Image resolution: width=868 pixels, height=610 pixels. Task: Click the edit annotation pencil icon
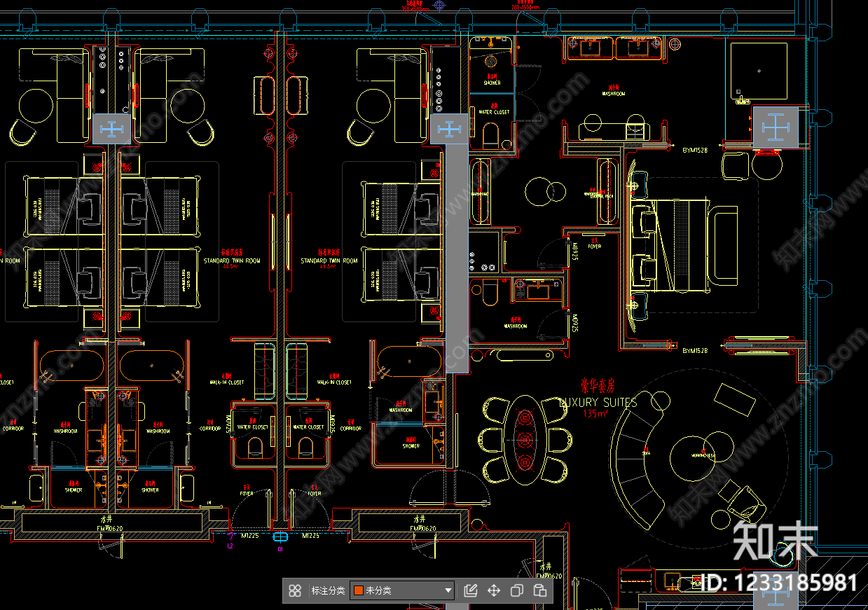click(x=471, y=590)
